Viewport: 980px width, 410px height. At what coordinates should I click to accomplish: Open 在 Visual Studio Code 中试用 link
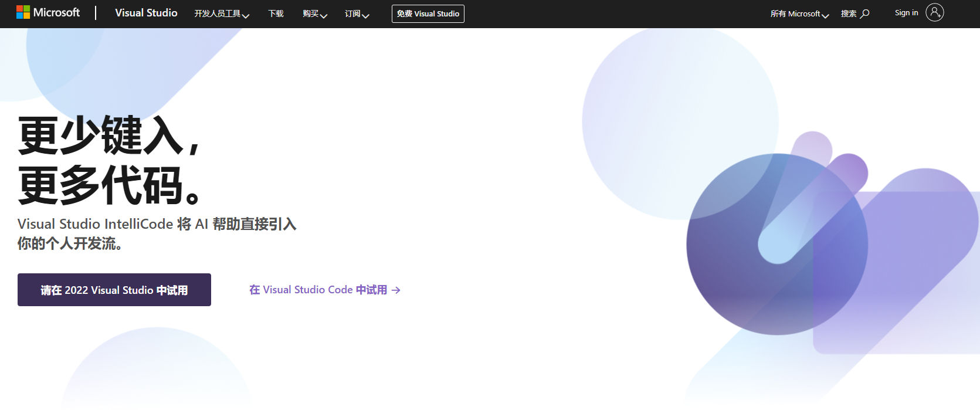[325, 290]
